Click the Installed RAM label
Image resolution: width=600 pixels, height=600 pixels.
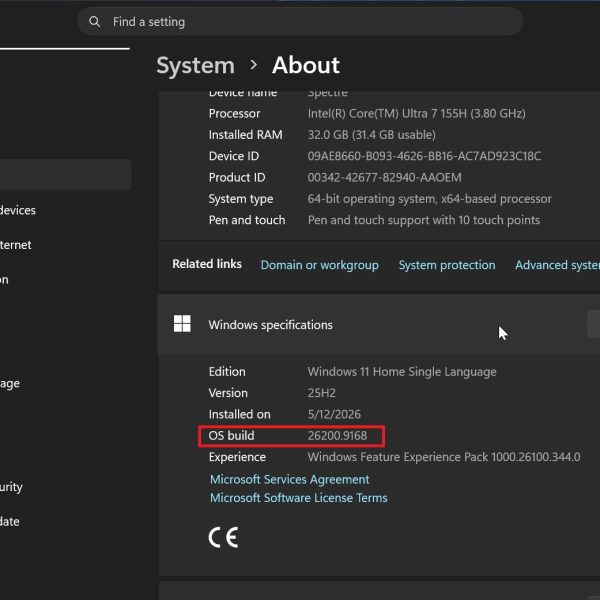click(246, 135)
